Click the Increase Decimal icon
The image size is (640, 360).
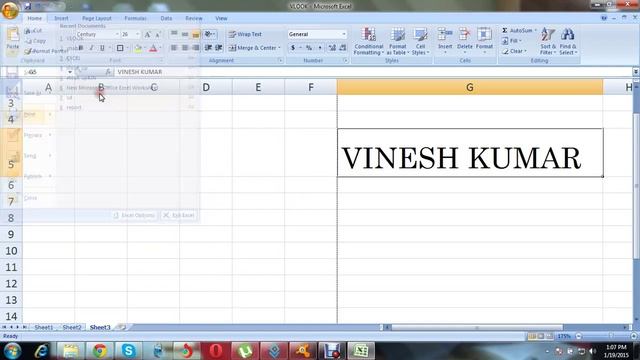coord(332,48)
